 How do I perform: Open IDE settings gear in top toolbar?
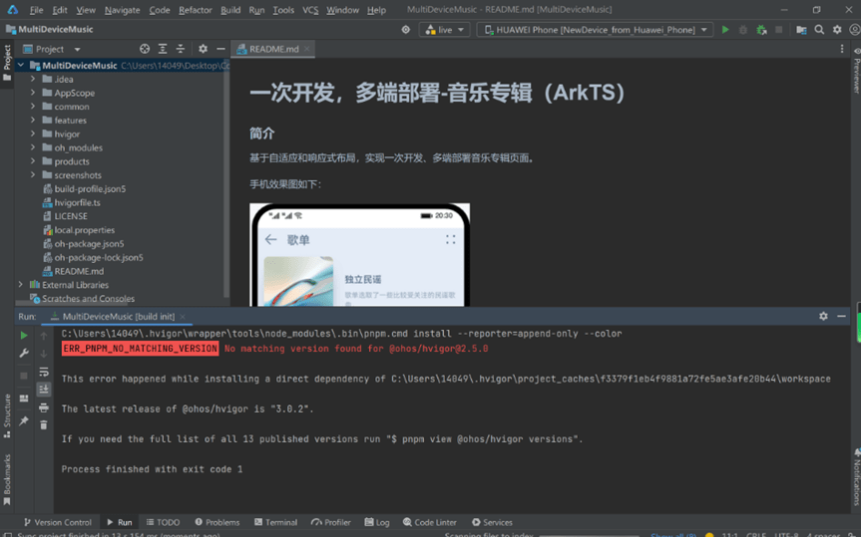tap(837, 30)
